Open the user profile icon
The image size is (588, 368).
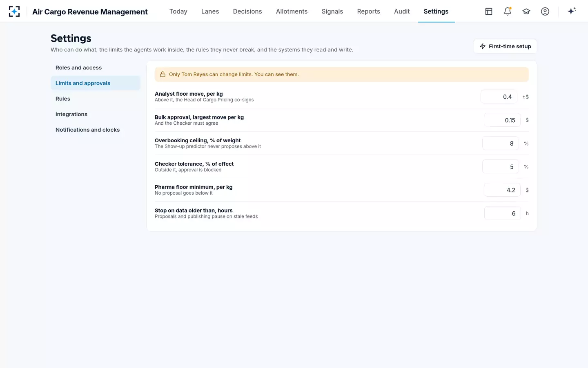545,11
